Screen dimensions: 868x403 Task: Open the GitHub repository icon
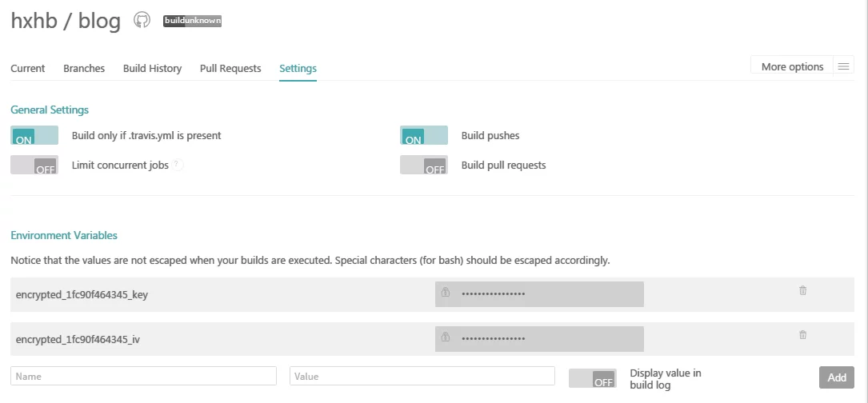pos(142,21)
